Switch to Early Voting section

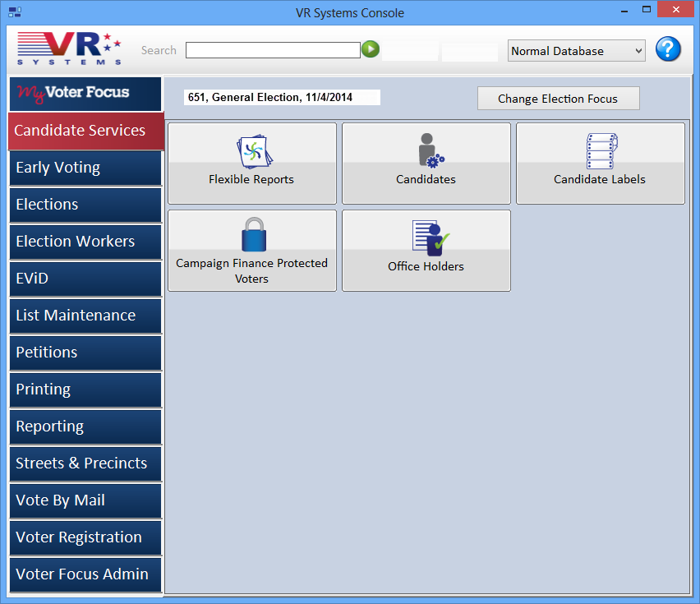click(85, 168)
